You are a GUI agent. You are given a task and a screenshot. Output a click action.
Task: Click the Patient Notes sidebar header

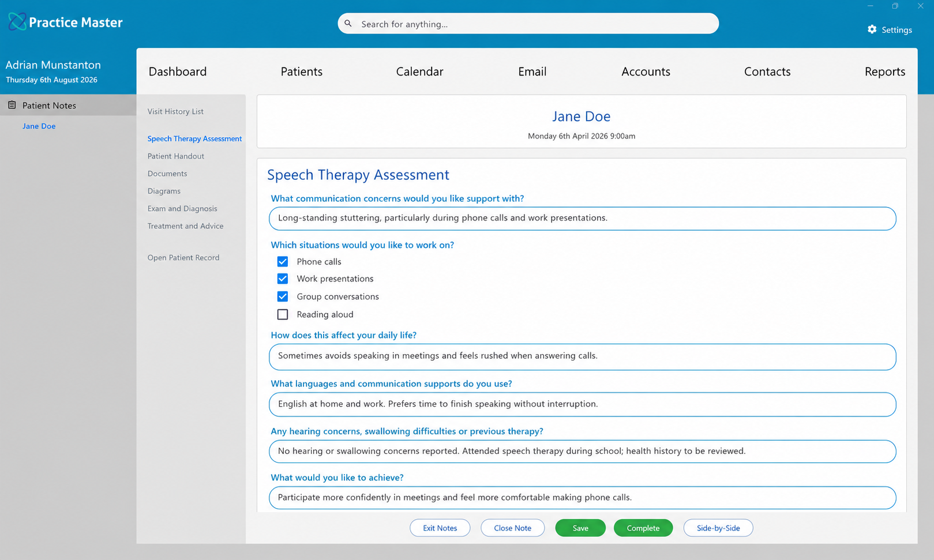coord(68,105)
